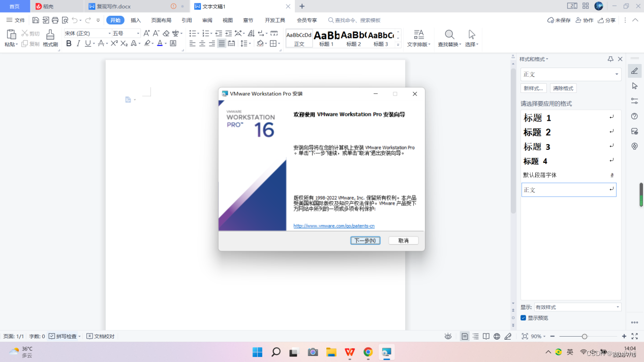644x362 pixels.
Task: Click the Windows Start button
Action: point(258,352)
